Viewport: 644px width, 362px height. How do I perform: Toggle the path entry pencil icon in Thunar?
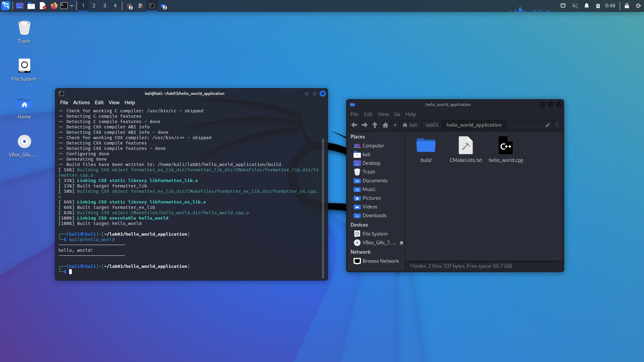[x=548, y=125]
